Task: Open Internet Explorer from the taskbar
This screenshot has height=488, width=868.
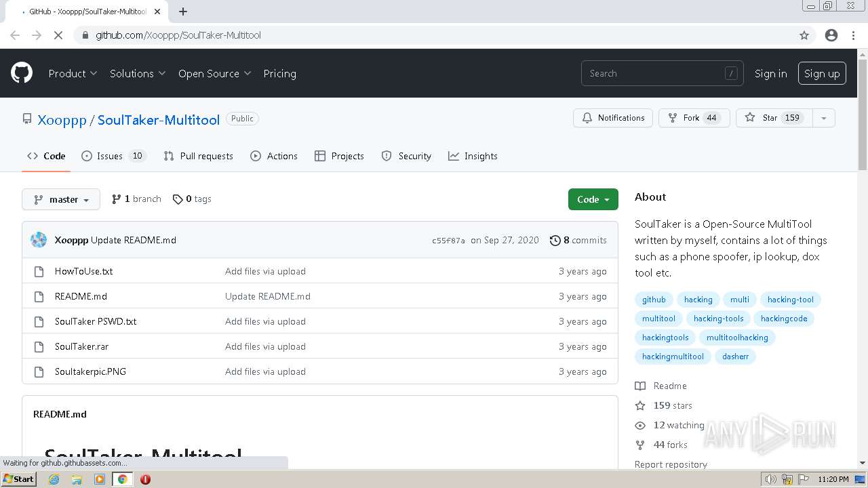Action: (54, 479)
